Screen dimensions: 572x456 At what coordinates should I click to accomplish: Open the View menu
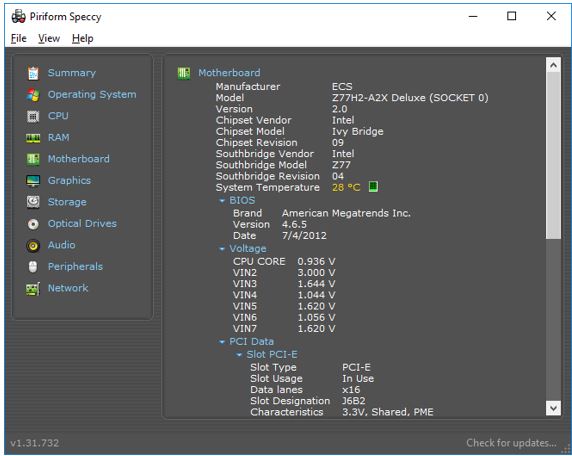pyautogui.click(x=49, y=38)
